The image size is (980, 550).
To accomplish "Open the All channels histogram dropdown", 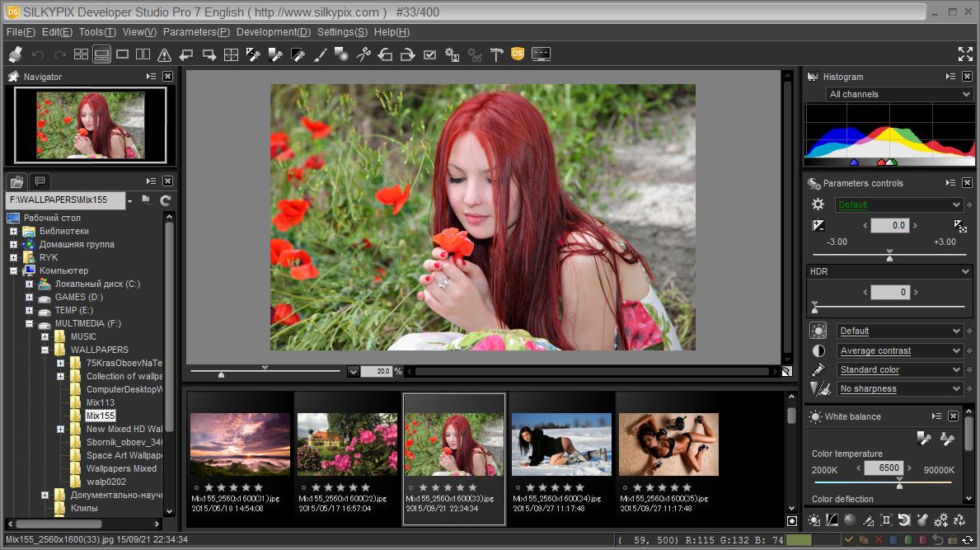I will point(899,94).
